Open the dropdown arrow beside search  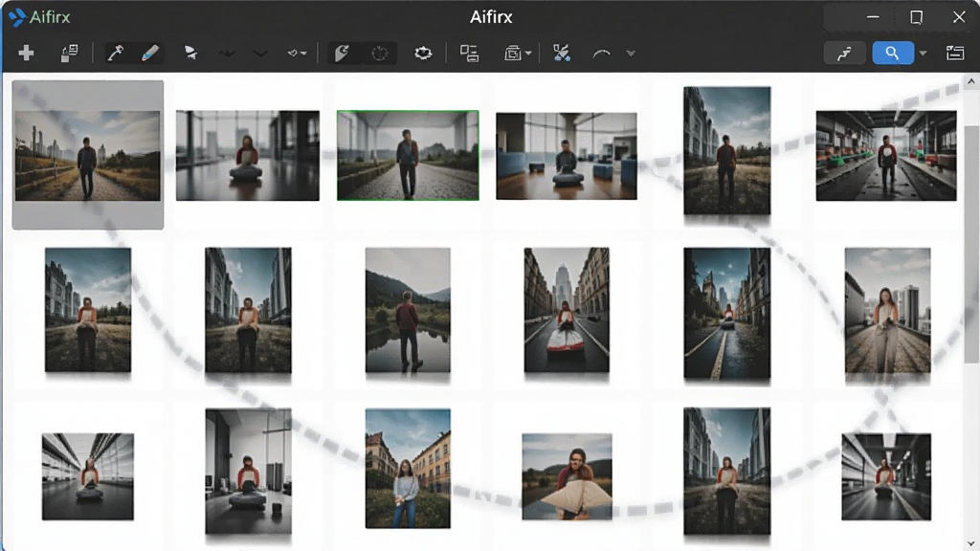924,54
